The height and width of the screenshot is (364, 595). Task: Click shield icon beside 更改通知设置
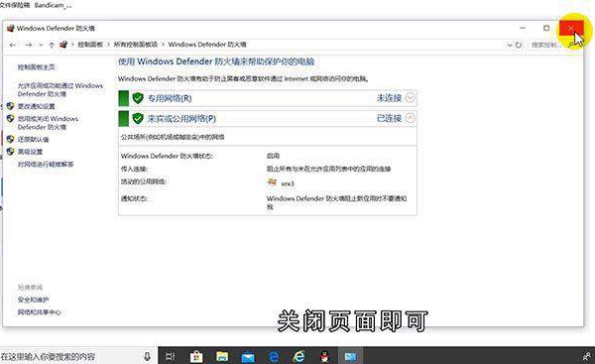[10, 106]
